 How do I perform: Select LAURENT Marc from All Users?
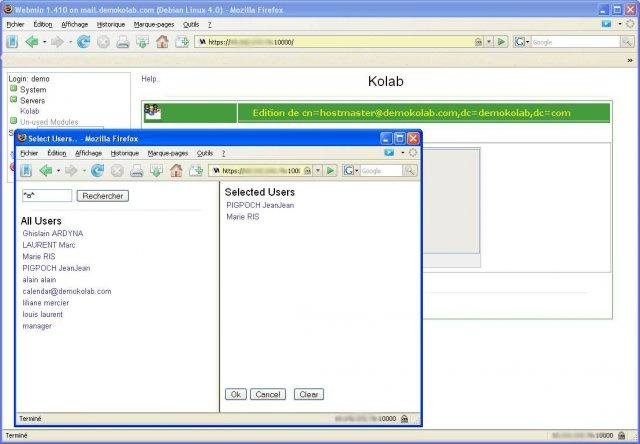tap(49, 245)
